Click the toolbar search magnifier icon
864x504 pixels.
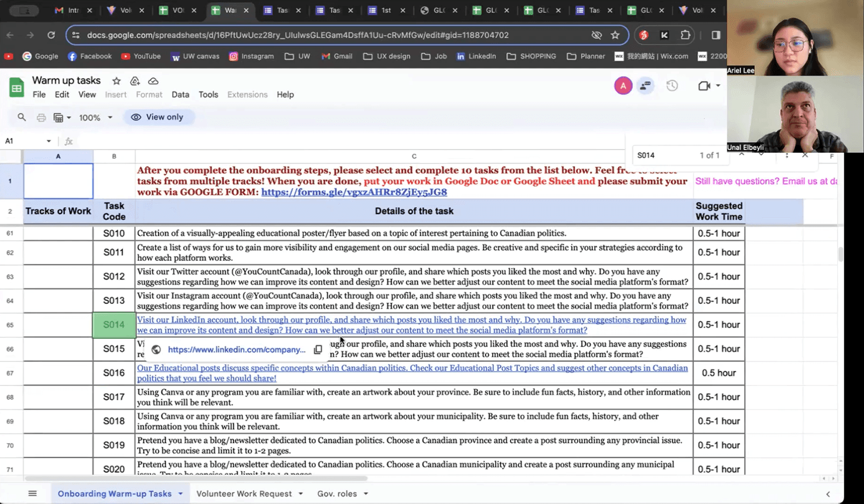22,117
